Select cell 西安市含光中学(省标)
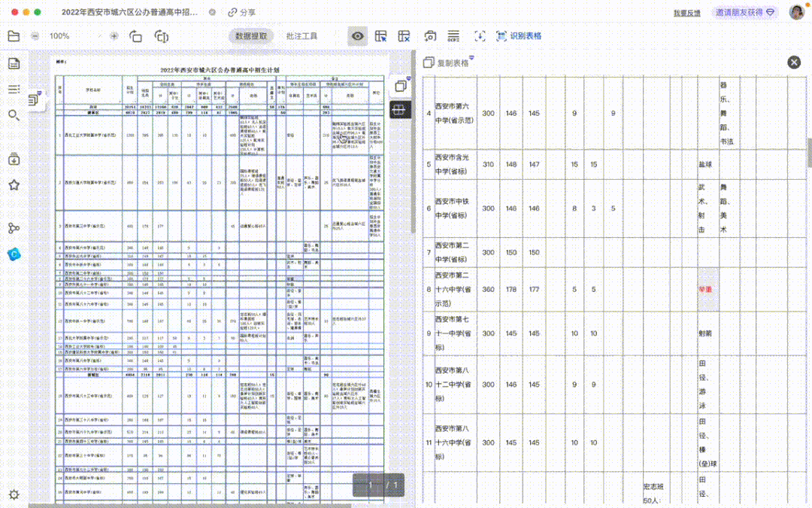The height and width of the screenshot is (508, 812). point(455,164)
